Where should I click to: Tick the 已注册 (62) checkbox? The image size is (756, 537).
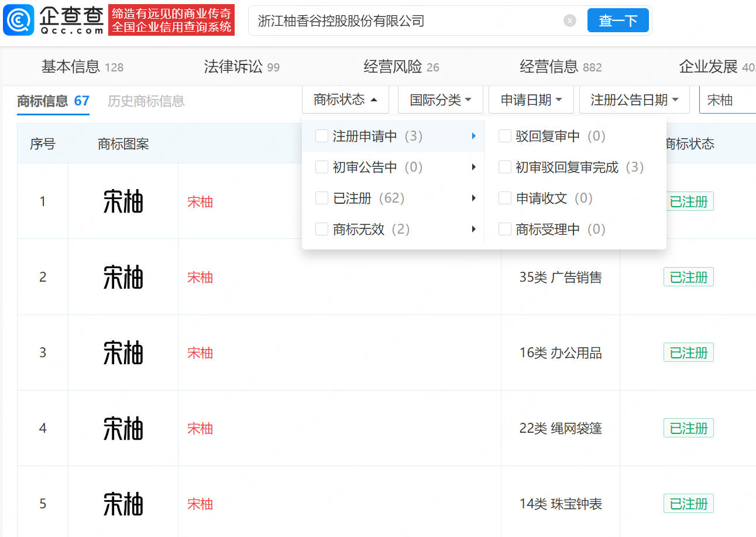click(322, 199)
